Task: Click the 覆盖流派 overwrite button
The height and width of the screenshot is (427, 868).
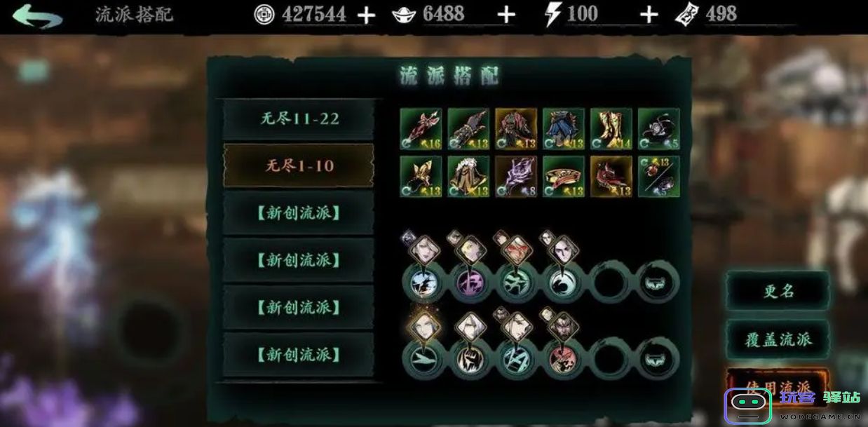Action: 778,340
